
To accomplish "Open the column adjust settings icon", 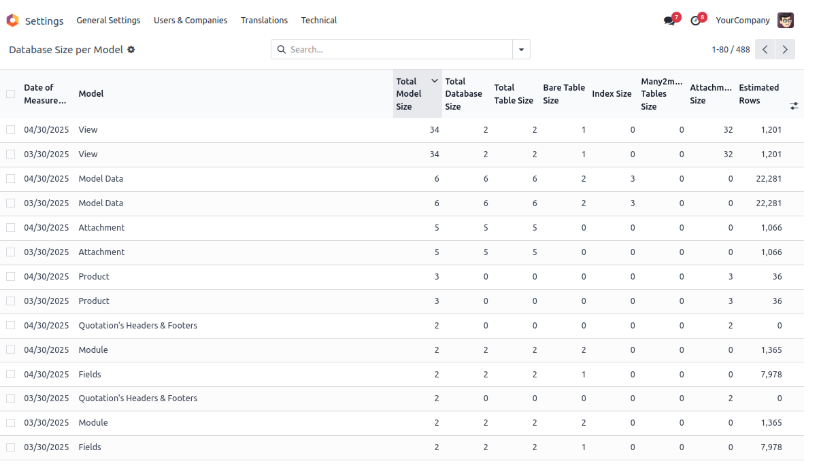I will coord(794,105).
